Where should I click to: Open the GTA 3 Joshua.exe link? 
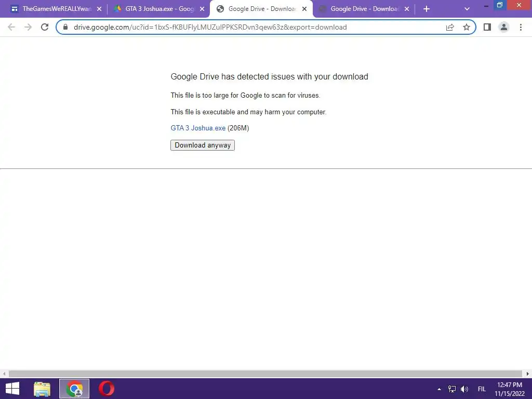198,128
